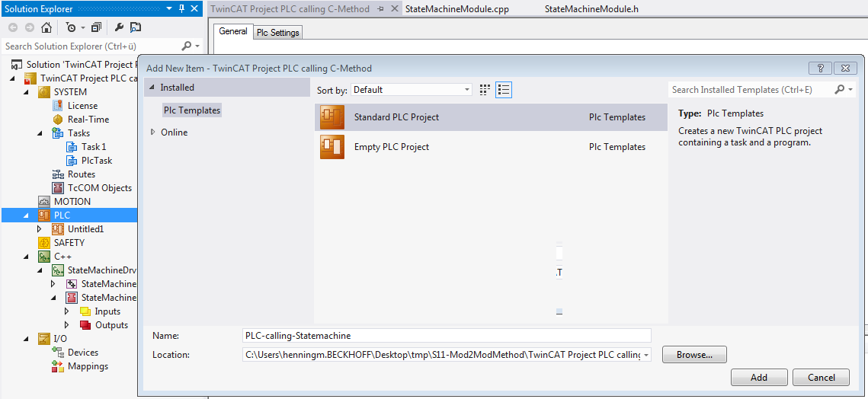The height and width of the screenshot is (399, 868).
Task: Click the Add button
Action: (759, 378)
